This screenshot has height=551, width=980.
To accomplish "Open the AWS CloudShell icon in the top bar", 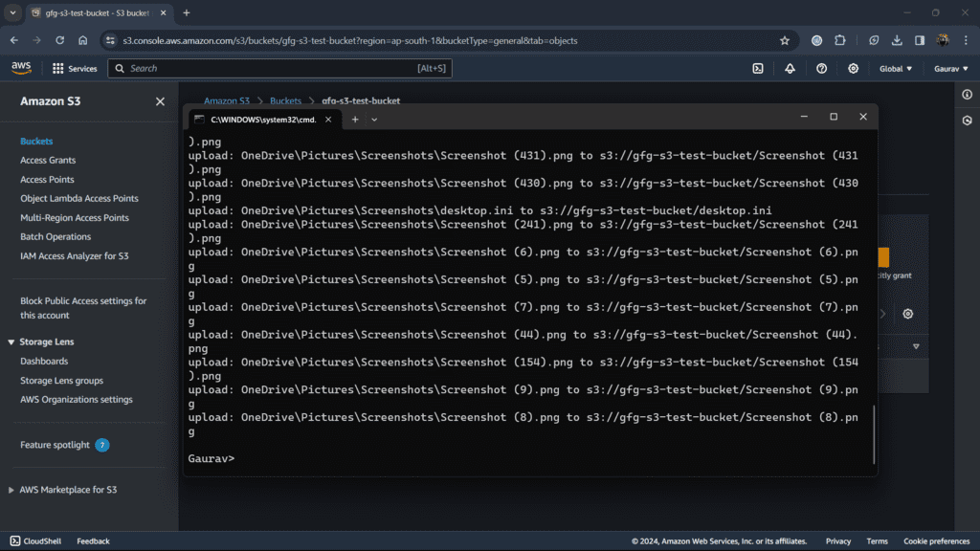I will coord(758,69).
